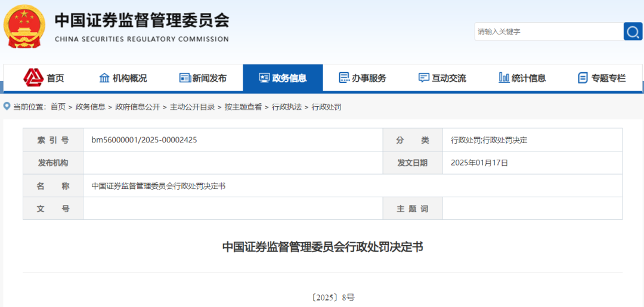
Task: Click the 行政处罚;行政处罚决定 category value
Action: (x=489, y=140)
